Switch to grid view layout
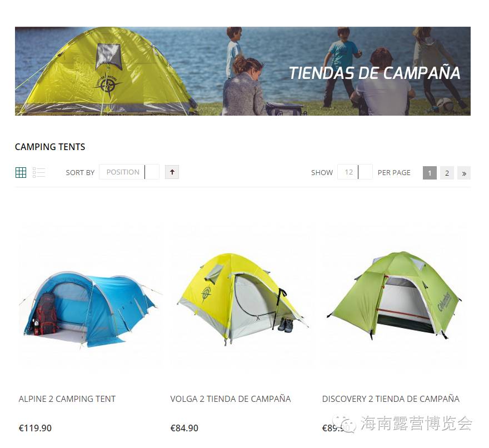The width and height of the screenshot is (489, 448). pos(21,172)
